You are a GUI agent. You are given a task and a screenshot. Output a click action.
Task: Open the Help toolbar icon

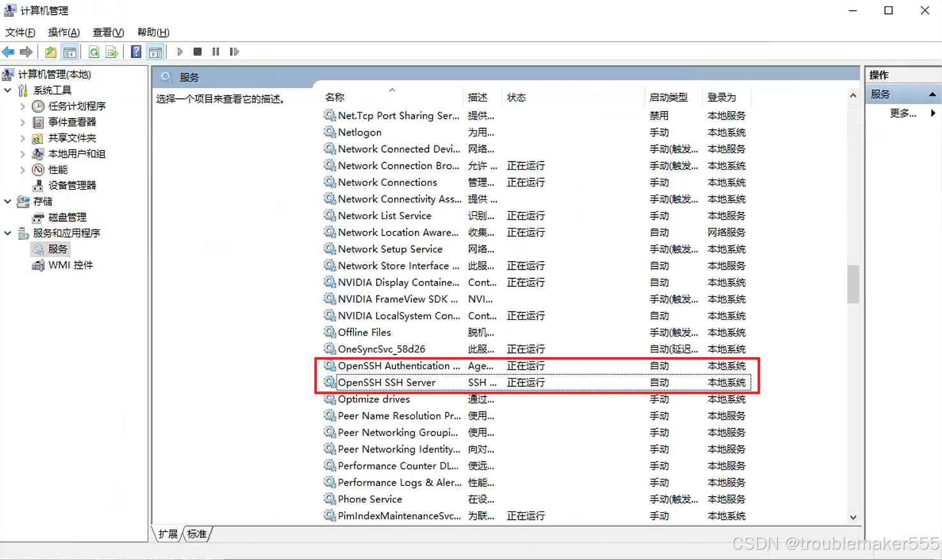point(136,52)
